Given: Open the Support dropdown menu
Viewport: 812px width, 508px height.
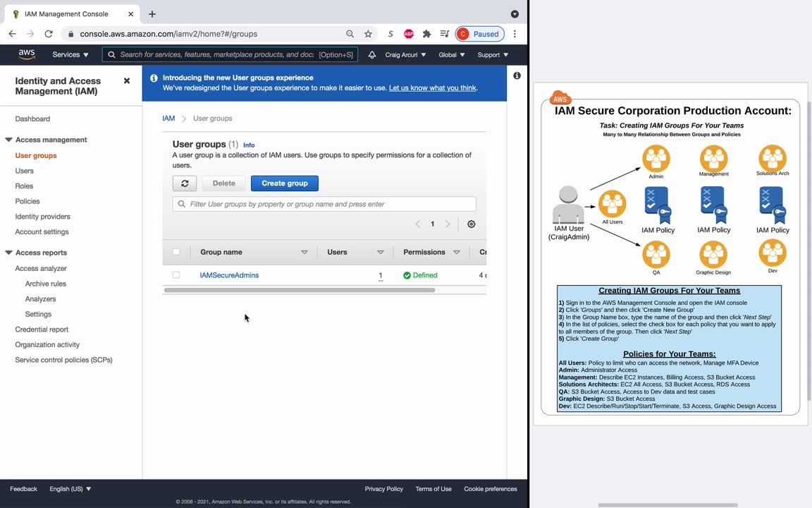Looking at the screenshot, I should pos(493,54).
